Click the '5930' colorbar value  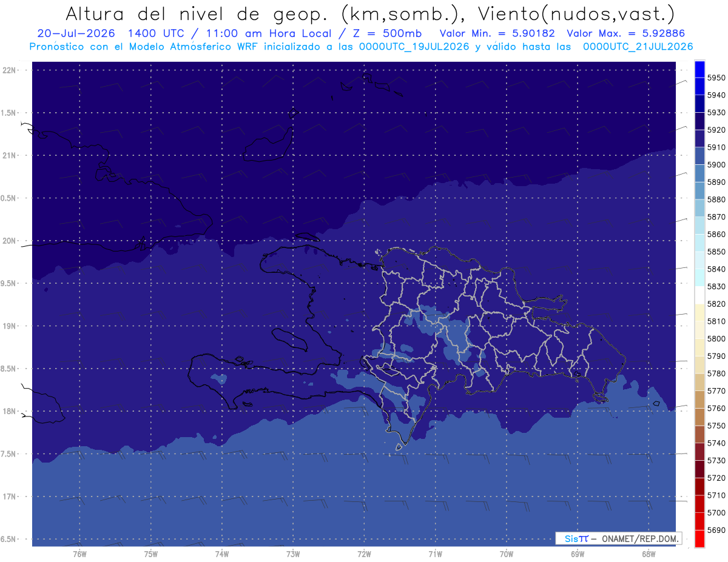[716, 113]
